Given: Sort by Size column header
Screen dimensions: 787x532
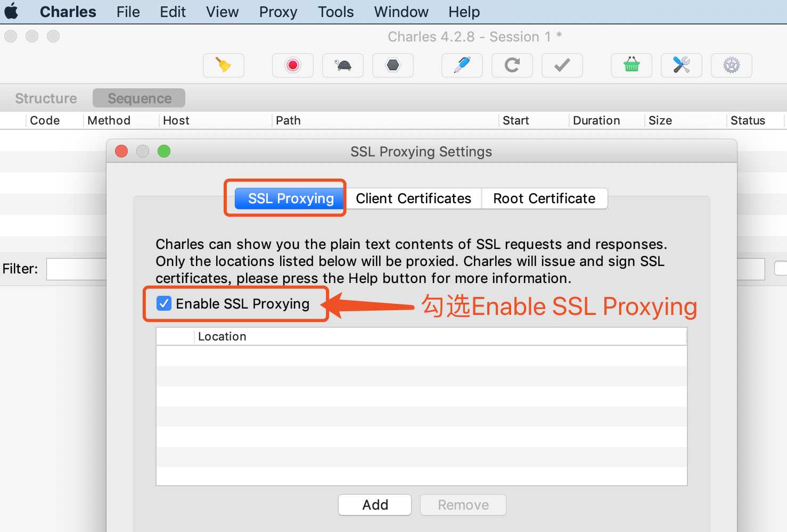Looking at the screenshot, I should 685,121.
